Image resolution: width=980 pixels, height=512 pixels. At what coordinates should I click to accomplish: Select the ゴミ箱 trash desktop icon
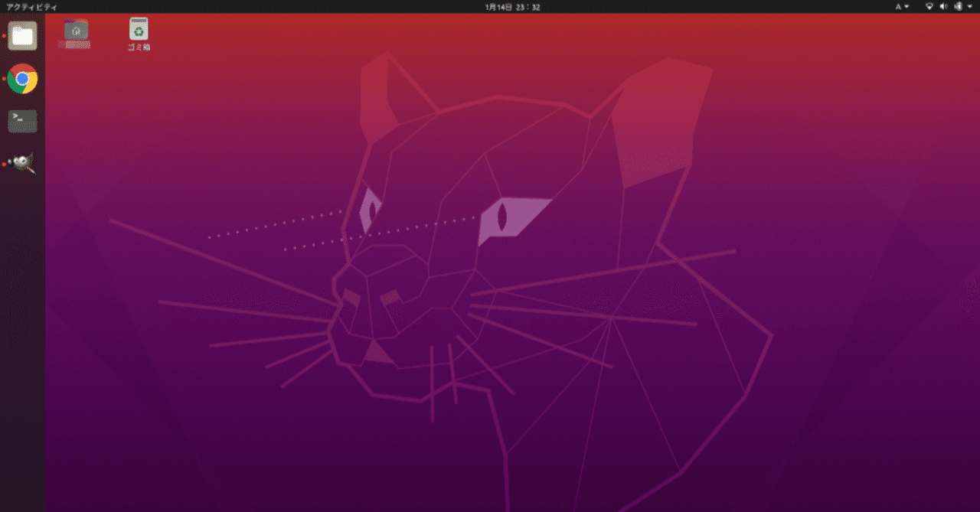(139, 34)
